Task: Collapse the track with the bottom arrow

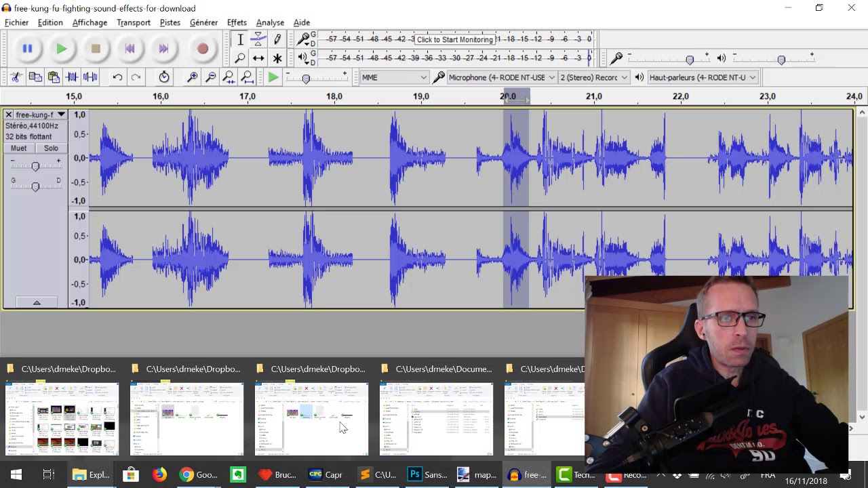Action: coord(37,302)
